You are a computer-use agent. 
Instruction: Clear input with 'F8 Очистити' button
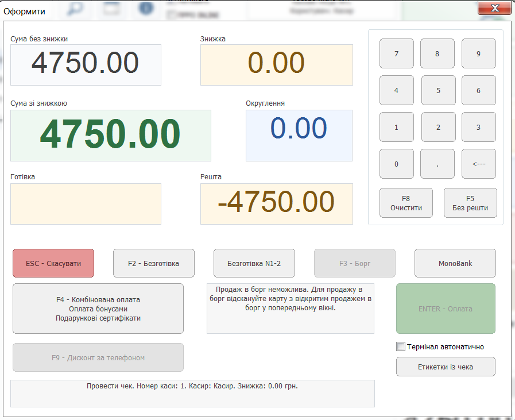coord(406,203)
